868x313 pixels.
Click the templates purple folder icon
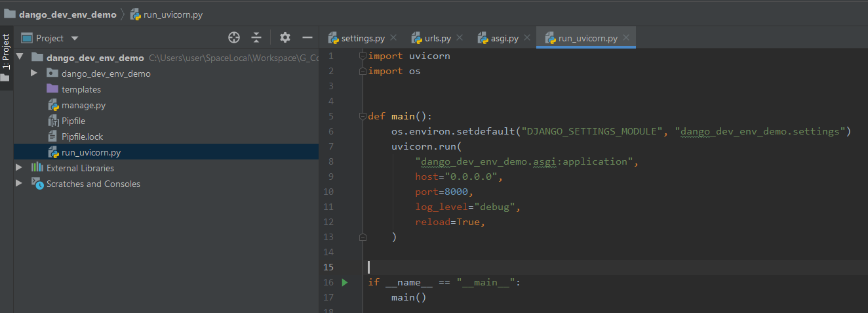click(52, 89)
